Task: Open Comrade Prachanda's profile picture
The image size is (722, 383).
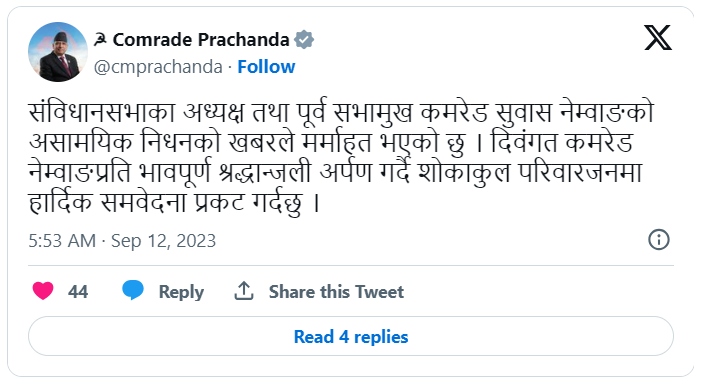Action: (x=58, y=52)
